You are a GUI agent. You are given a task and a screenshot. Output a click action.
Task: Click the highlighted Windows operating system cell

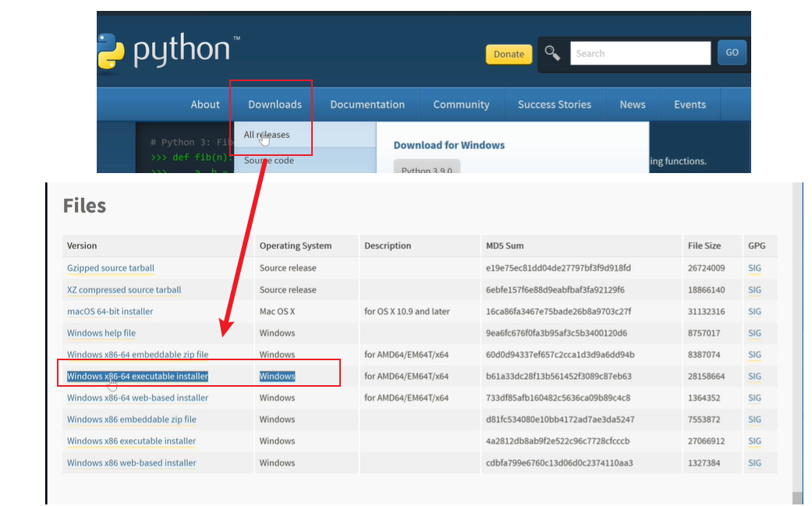pos(277,376)
